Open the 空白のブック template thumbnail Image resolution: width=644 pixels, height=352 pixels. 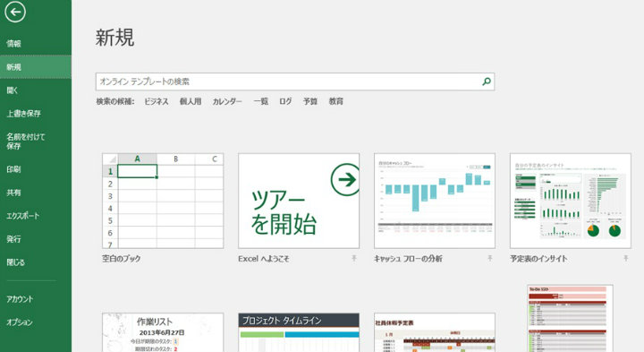point(163,201)
